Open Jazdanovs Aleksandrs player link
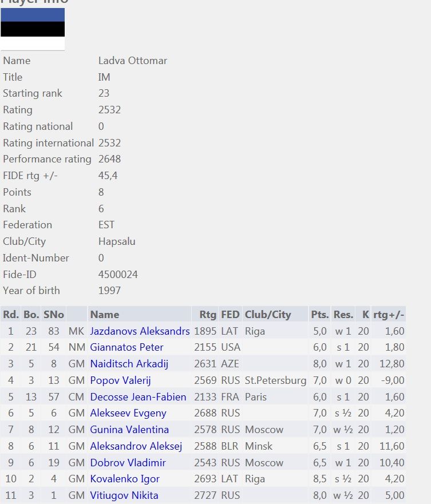The height and width of the screenshot is (504, 431). [x=140, y=331]
